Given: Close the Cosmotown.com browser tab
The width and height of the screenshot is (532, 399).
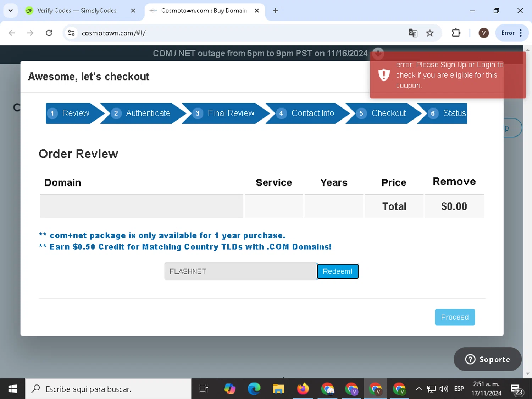Looking at the screenshot, I should tap(257, 11).
